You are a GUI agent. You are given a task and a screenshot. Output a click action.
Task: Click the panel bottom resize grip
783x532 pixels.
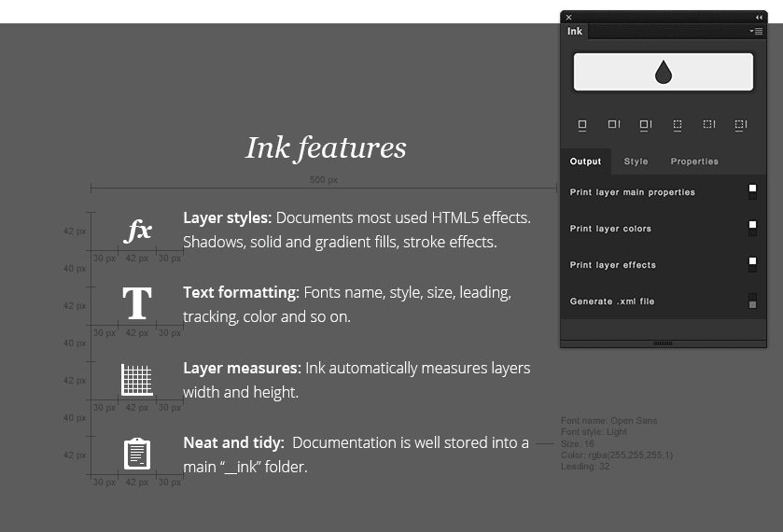664,343
